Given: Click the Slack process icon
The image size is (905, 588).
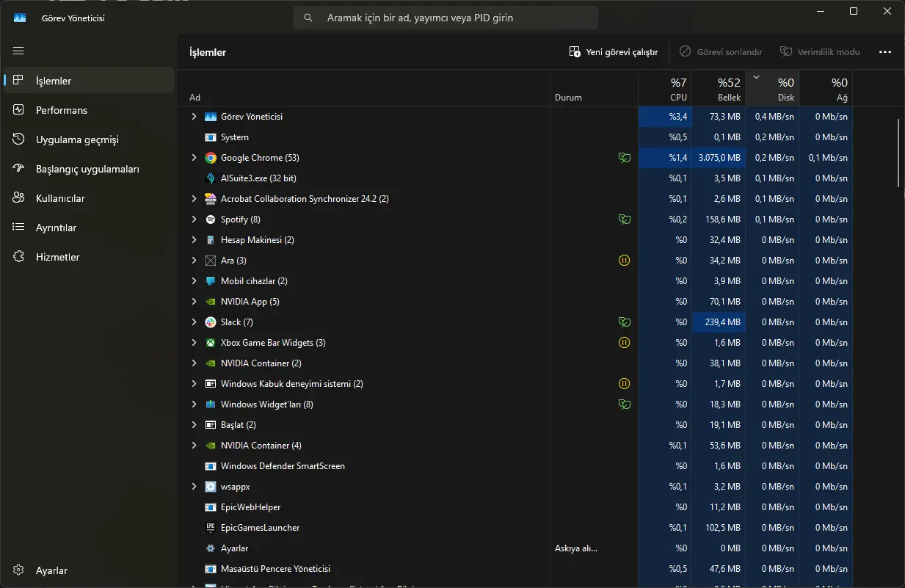Looking at the screenshot, I should pos(211,322).
